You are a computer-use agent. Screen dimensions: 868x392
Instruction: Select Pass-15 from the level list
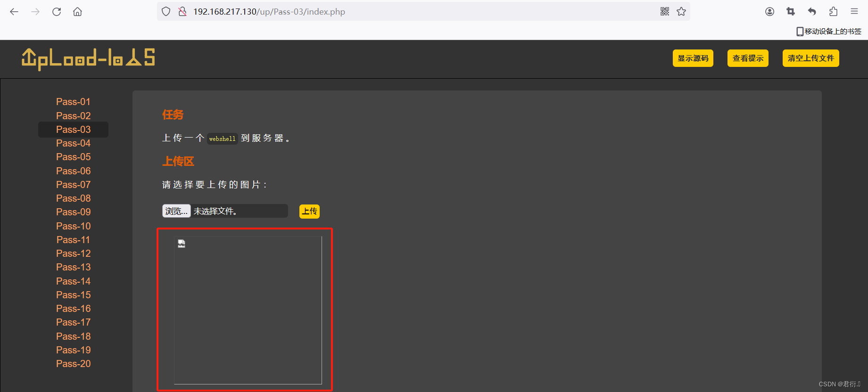pyautogui.click(x=73, y=295)
